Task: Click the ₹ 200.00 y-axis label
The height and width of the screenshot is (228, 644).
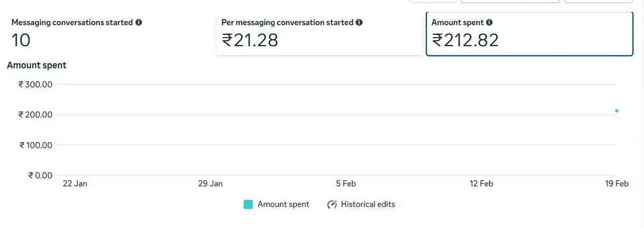Action: click(x=35, y=115)
